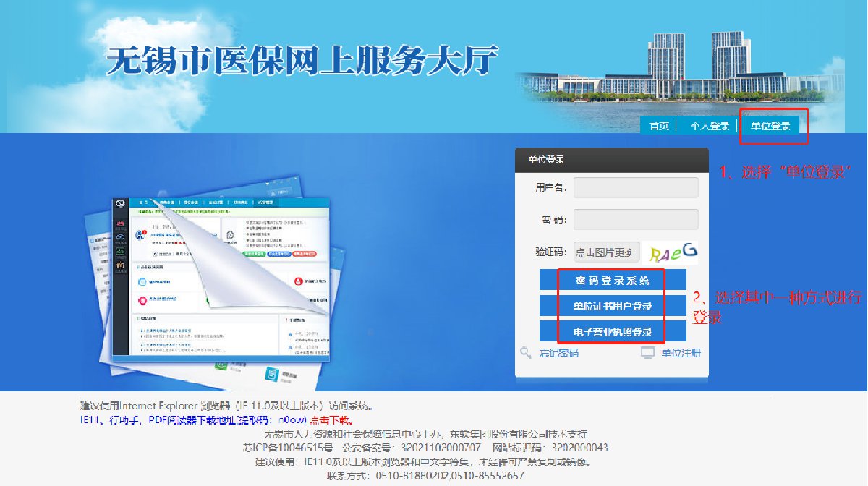Click the red 点击下载 link
The height and width of the screenshot is (486, 868).
(331, 420)
